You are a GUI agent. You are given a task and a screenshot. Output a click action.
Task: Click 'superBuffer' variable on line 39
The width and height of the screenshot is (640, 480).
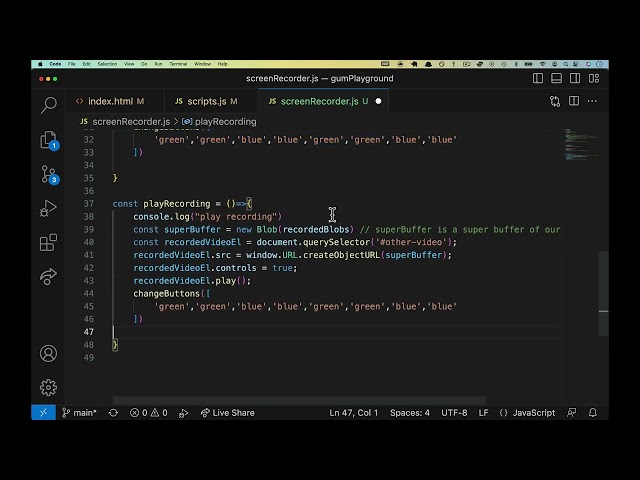pyautogui.click(x=192, y=229)
